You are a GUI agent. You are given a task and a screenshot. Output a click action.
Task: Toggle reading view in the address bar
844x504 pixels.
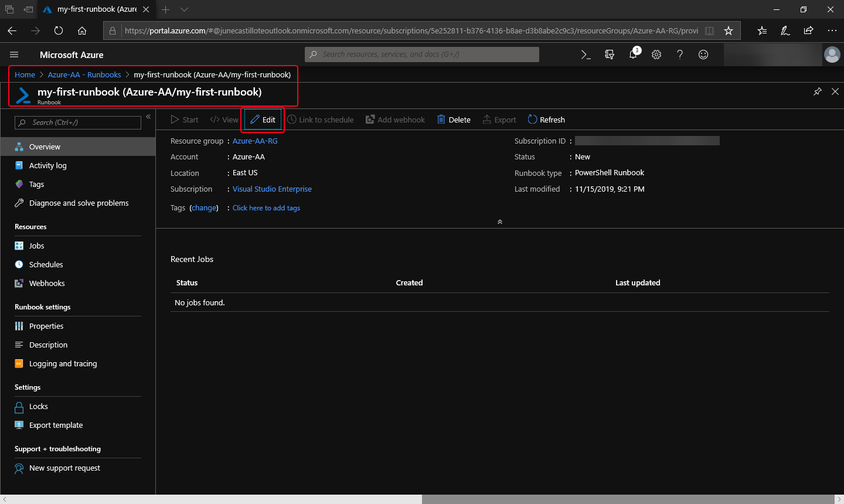pyautogui.click(x=709, y=30)
